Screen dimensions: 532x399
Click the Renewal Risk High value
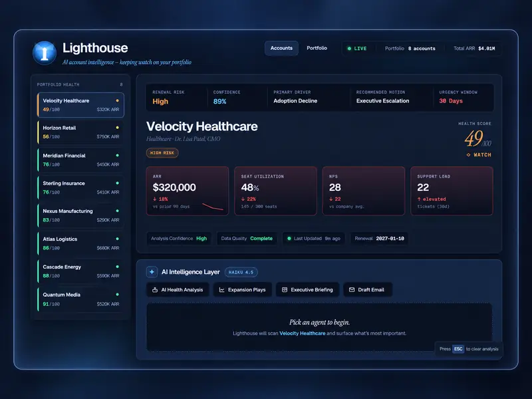(x=160, y=102)
